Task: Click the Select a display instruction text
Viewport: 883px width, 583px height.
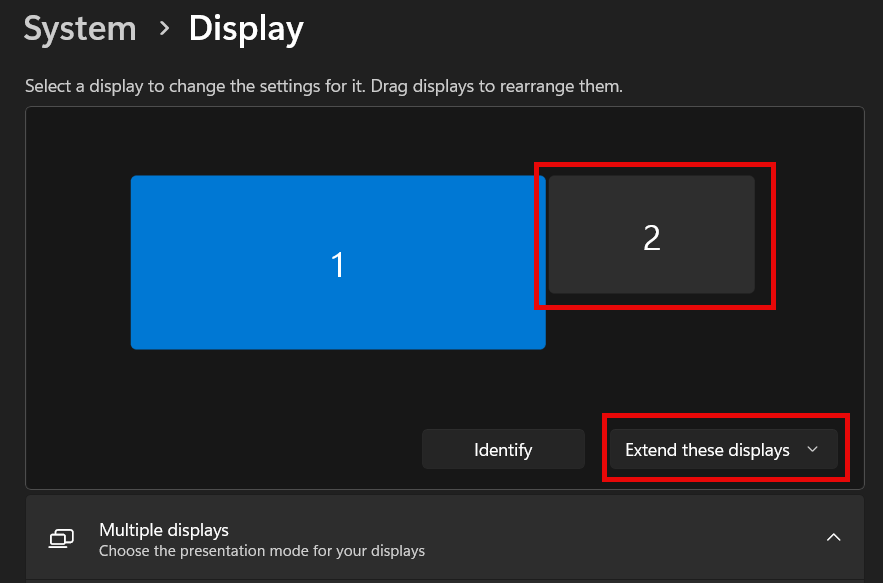Action: coord(324,86)
